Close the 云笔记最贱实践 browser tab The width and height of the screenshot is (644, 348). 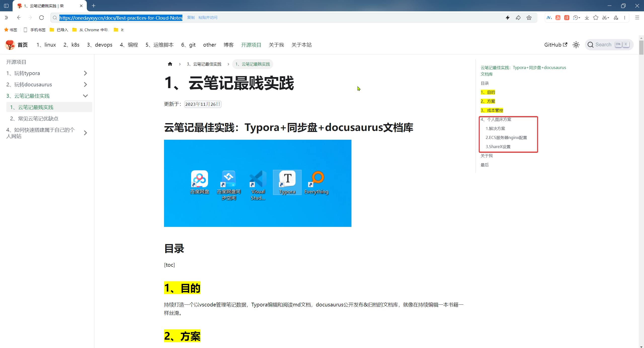click(81, 6)
